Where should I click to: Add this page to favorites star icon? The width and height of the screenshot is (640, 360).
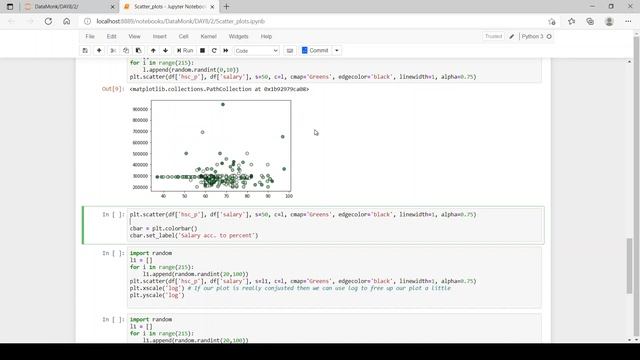point(552,21)
